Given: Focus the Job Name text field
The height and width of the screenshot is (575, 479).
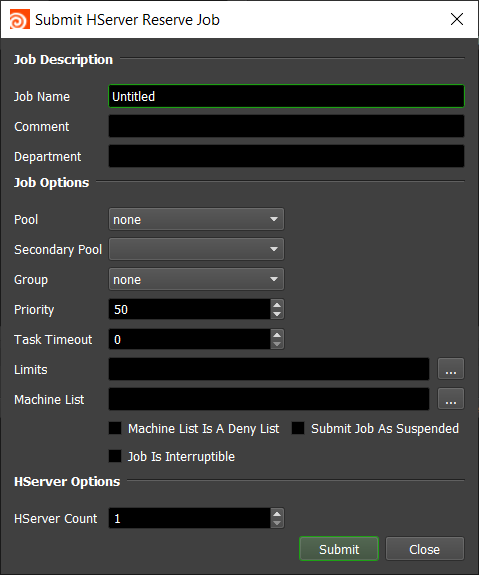Looking at the screenshot, I should click(x=286, y=96).
